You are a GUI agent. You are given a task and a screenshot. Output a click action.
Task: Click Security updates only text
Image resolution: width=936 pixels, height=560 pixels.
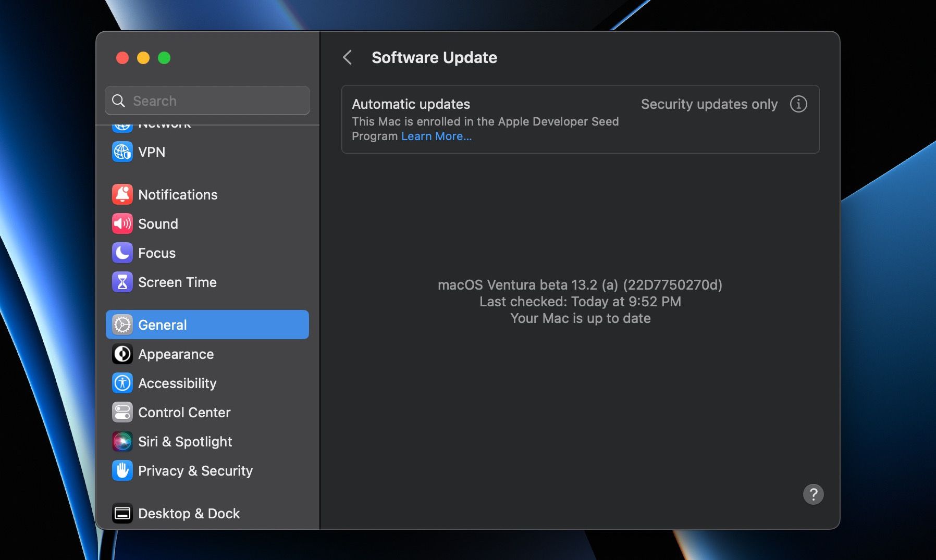tap(709, 104)
